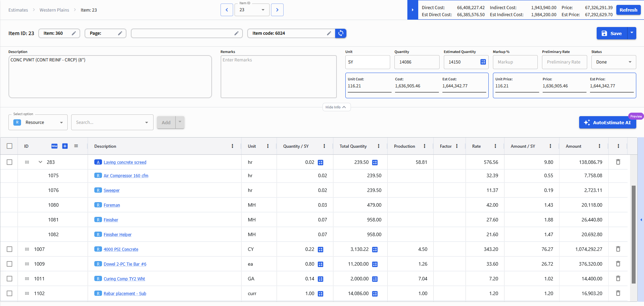The width and height of the screenshot is (644, 306).
Task: Click the Save button
Action: click(x=612, y=33)
